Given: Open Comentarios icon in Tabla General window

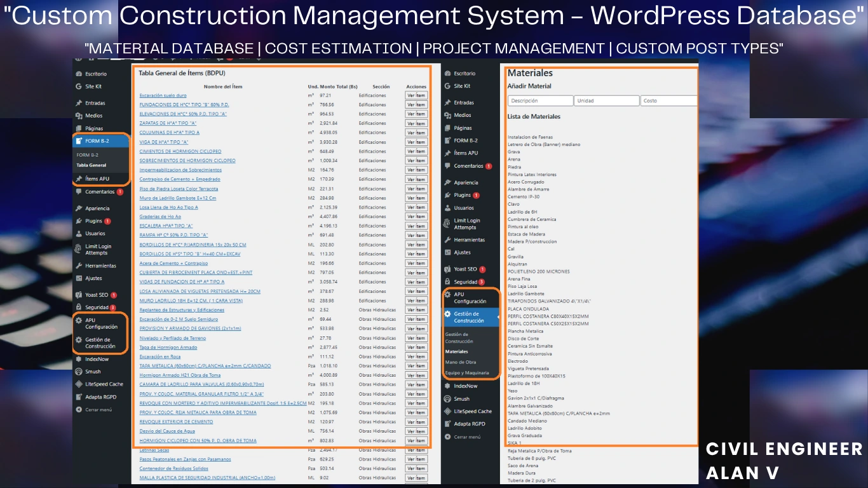Looking at the screenshot, I should 79,192.
